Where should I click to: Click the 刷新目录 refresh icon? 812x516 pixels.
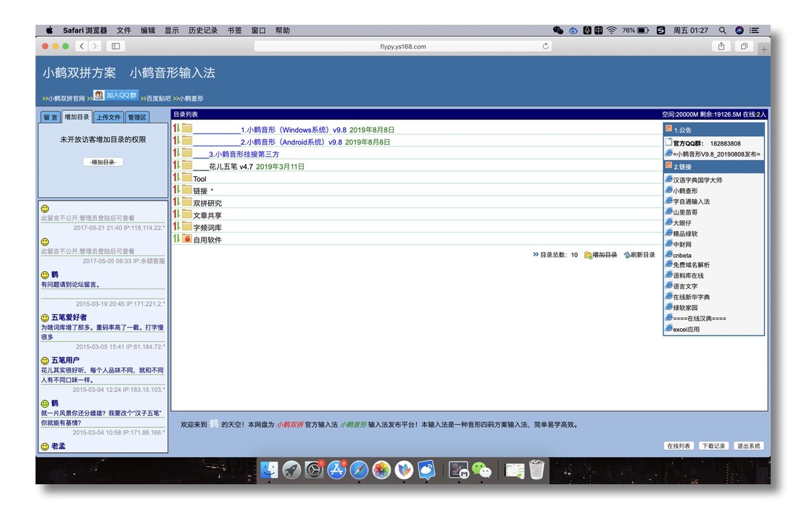click(627, 255)
